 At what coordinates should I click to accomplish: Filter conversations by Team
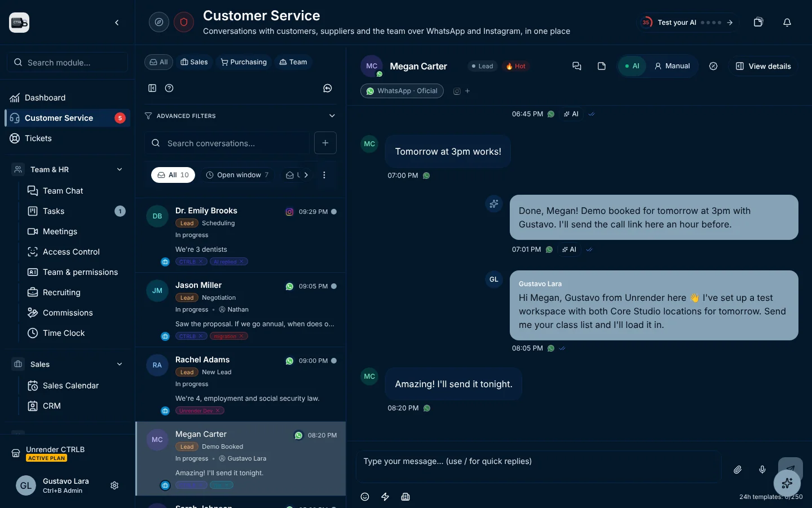point(293,62)
